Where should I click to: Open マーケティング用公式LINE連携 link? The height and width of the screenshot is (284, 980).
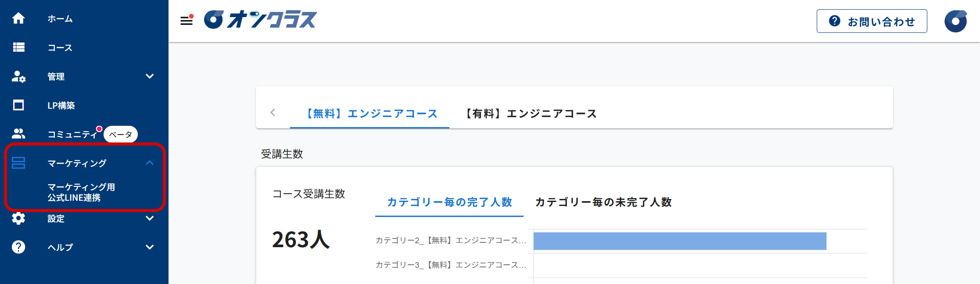pos(81,192)
